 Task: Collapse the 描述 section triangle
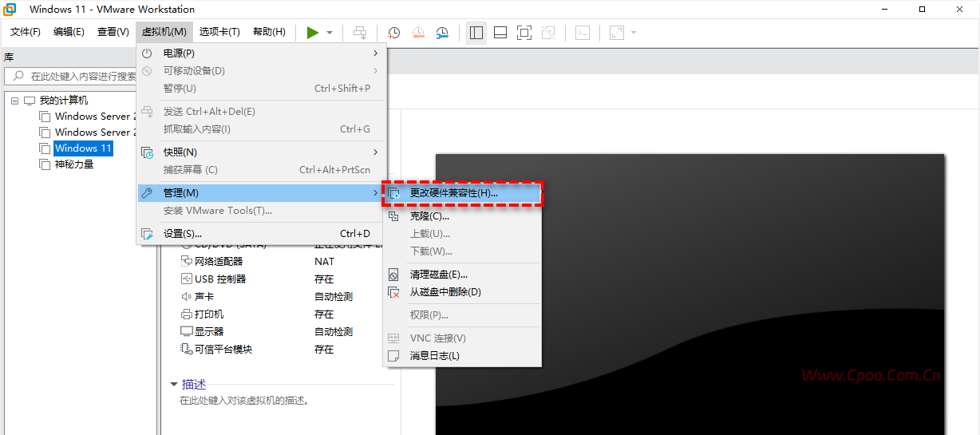174,385
